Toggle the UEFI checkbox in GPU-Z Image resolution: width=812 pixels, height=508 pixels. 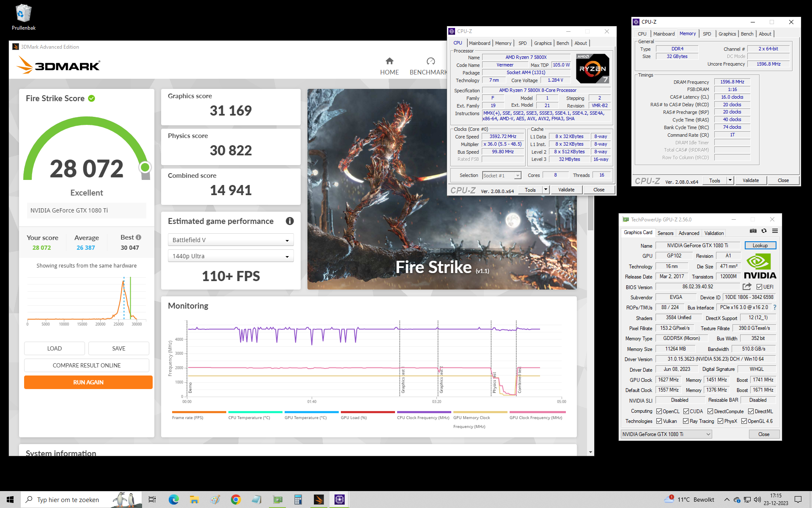pyautogui.click(x=759, y=287)
